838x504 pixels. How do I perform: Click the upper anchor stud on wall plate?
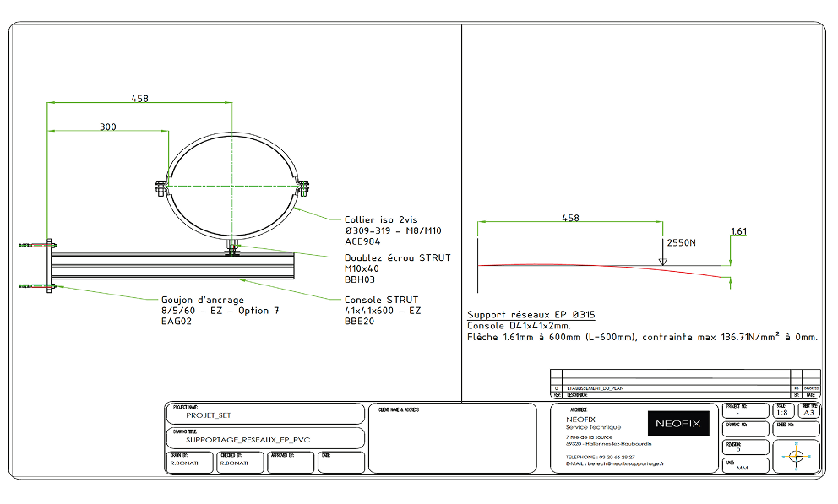[38, 245]
